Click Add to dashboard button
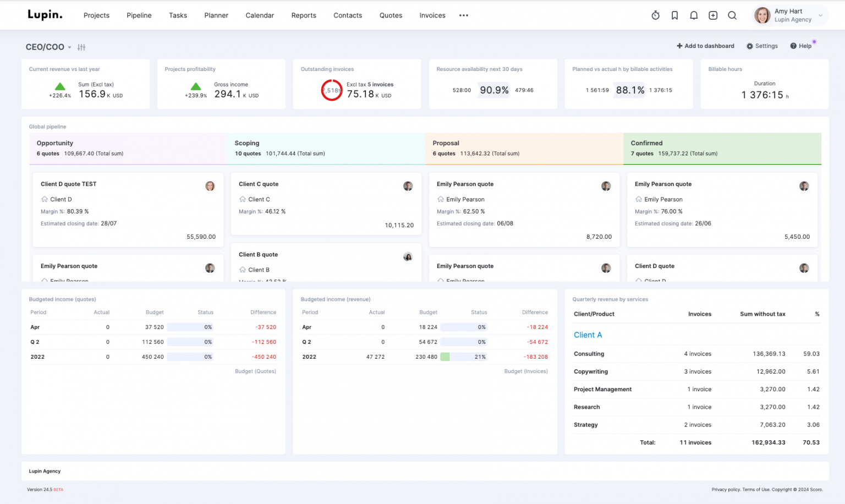Image resolution: width=845 pixels, height=504 pixels. [x=705, y=46]
